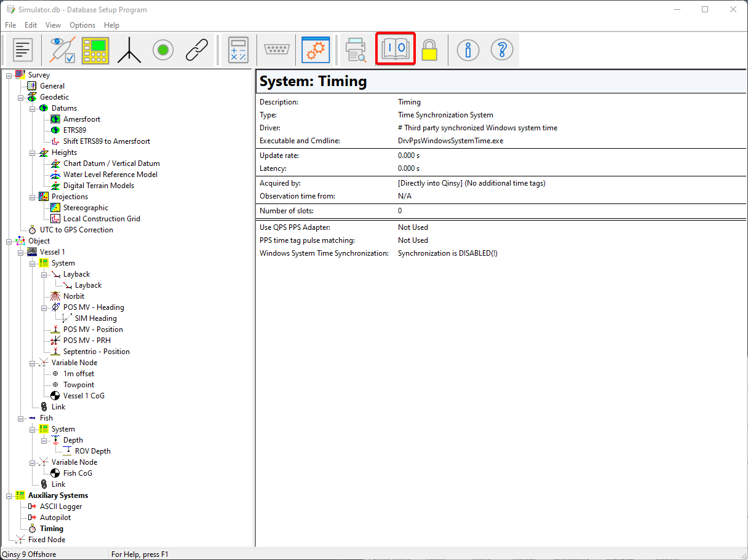Viewport: 748px width, 560px height.
Task: Select the Towpoint node
Action: (x=79, y=385)
